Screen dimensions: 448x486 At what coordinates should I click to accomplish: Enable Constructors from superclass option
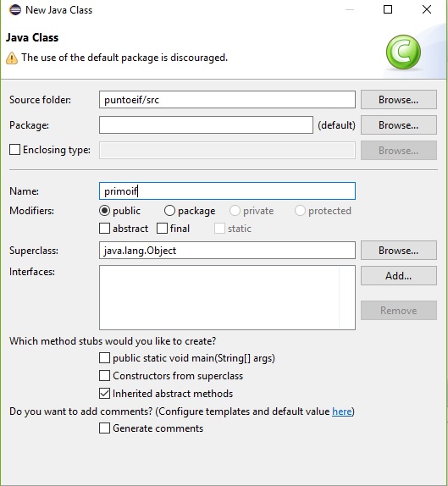[104, 376]
